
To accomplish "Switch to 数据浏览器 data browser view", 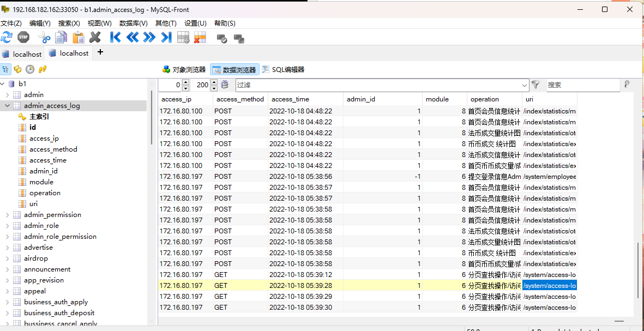I will coord(234,70).
